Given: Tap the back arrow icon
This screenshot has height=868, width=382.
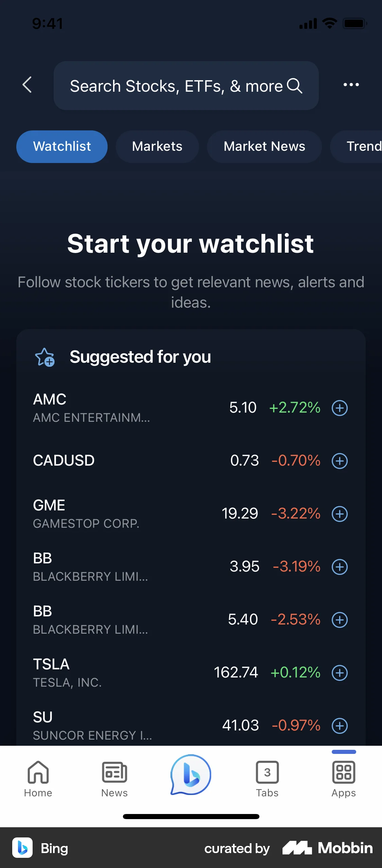Looking at the screenshot, I should click(x=27, y=85).
